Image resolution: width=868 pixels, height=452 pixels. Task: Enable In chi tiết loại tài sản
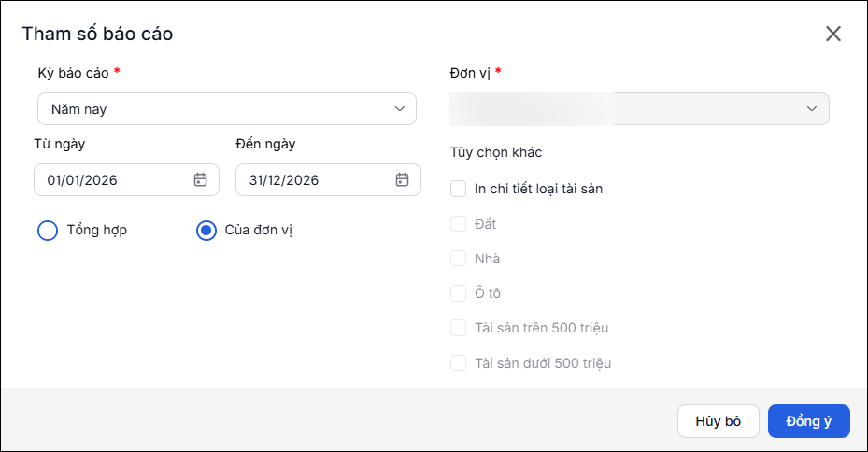click(459, 189)
